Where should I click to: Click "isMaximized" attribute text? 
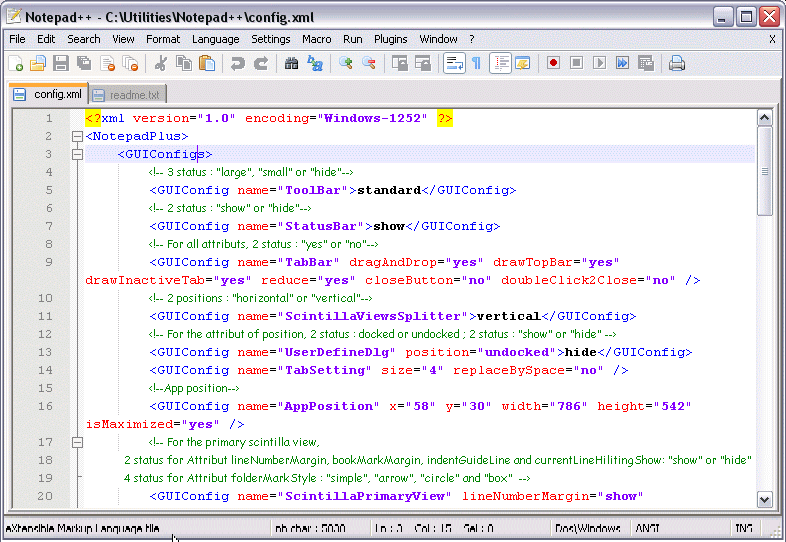(x=129, y=424)
